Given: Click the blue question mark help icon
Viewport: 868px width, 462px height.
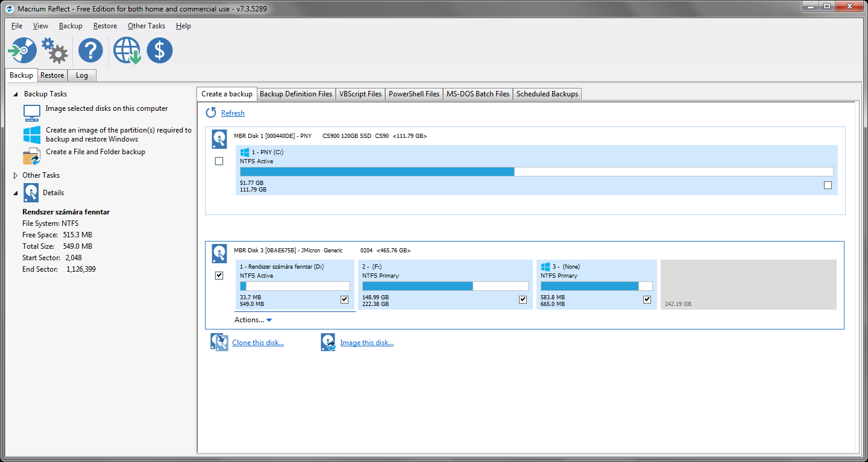Looking at the screenshot, I should coord(90,50).
